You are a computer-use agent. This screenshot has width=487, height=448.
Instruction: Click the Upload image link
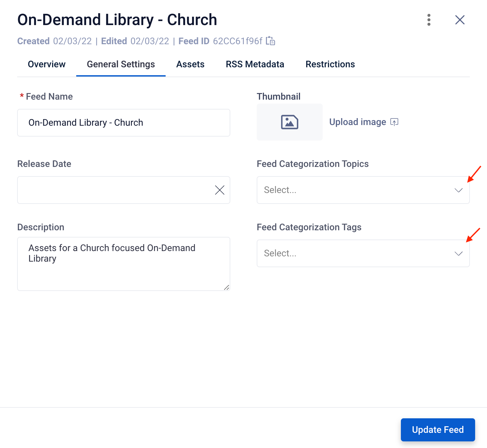(x=358, y=122)
